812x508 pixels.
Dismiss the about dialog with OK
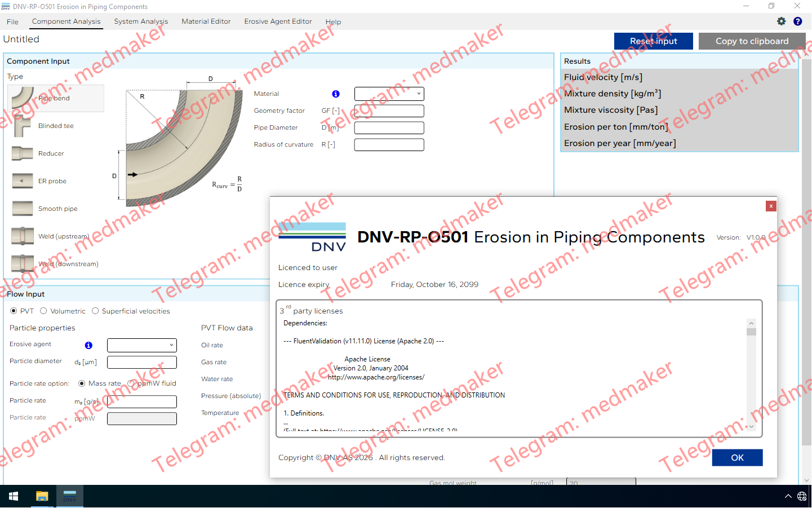(x=737, y=457)
